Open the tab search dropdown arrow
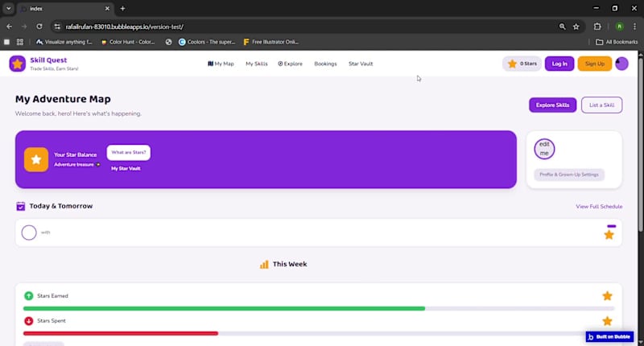The width and height of the screenshot is (644, 346). [8, 8]
